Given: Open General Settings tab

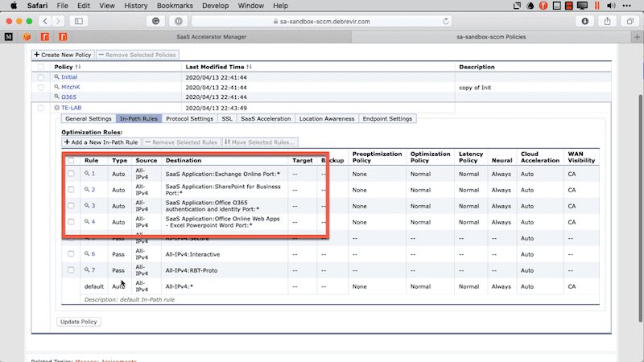Looking at the screenshot, I should tap(89, 118).
